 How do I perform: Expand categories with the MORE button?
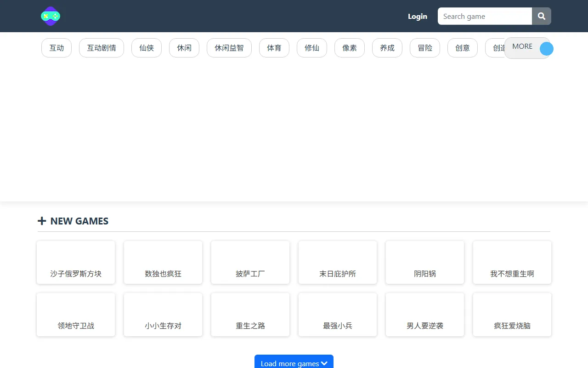point(523,47)
